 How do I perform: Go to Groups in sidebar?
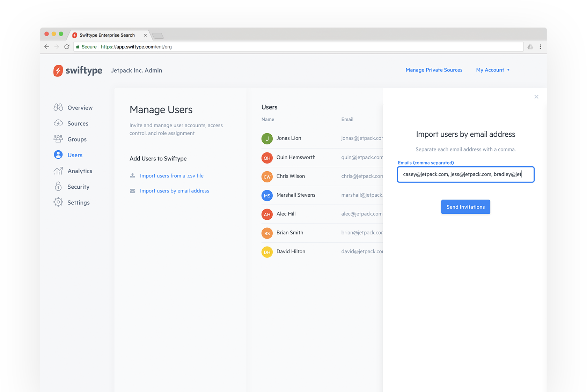coord(77,139)
